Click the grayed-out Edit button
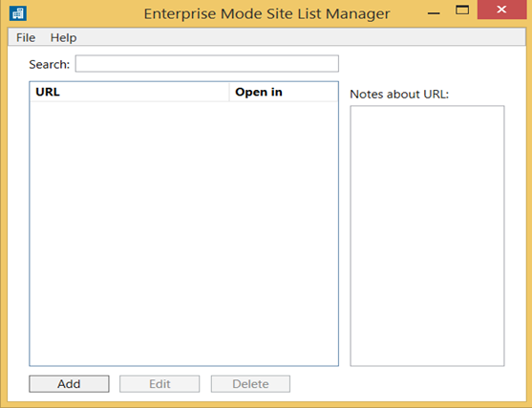Image resolution: width=532 pixels, height=408 pixels. (160, 384)
